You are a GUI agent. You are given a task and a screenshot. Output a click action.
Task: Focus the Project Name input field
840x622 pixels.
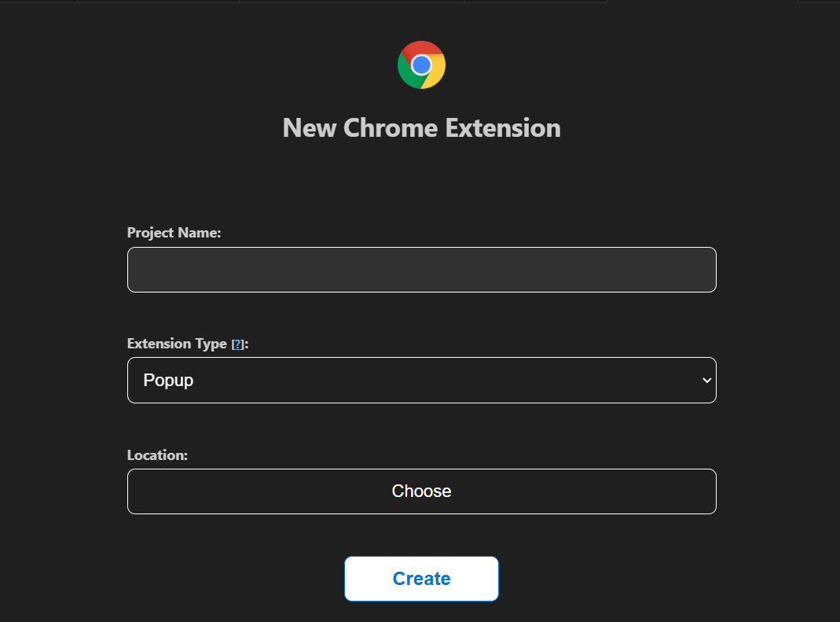point(422,270)
